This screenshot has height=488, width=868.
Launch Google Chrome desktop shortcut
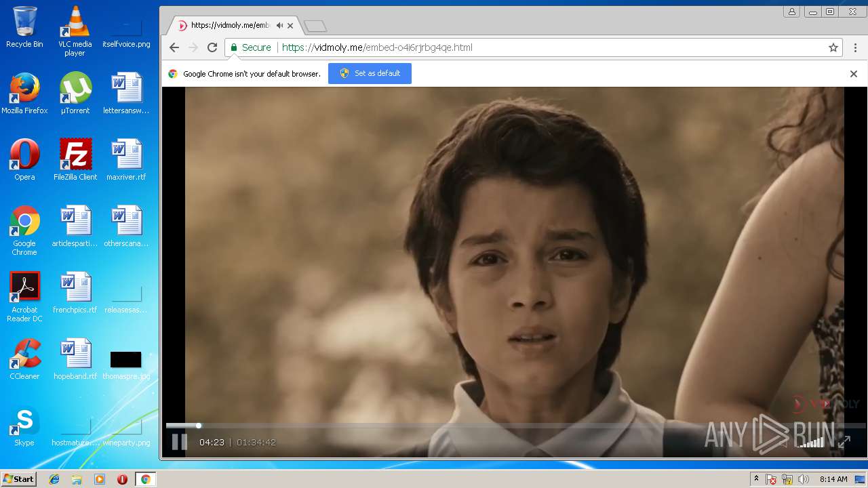tap(24, 230)
